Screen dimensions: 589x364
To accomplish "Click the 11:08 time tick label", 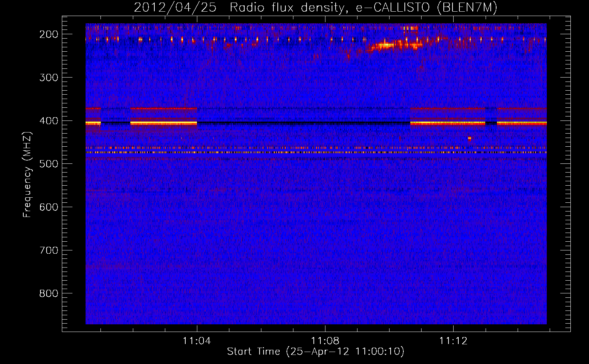I will tap(325, 341).
